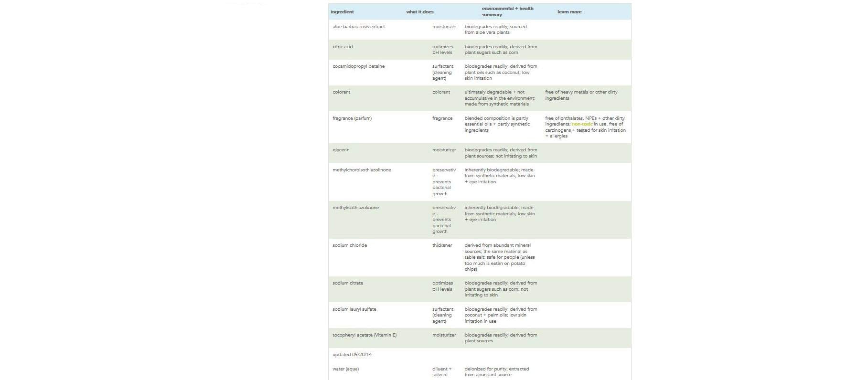
Task: Select the water (aqua) ingredient name
Action: pos(345,369)
